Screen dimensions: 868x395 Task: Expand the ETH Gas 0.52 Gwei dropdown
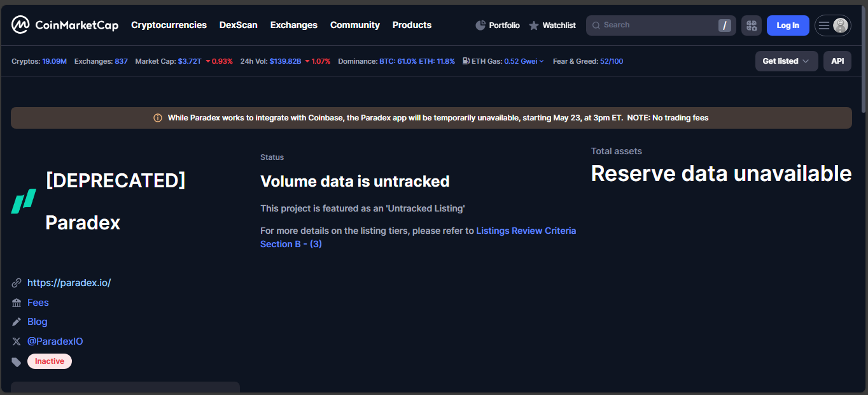[524, 61]
